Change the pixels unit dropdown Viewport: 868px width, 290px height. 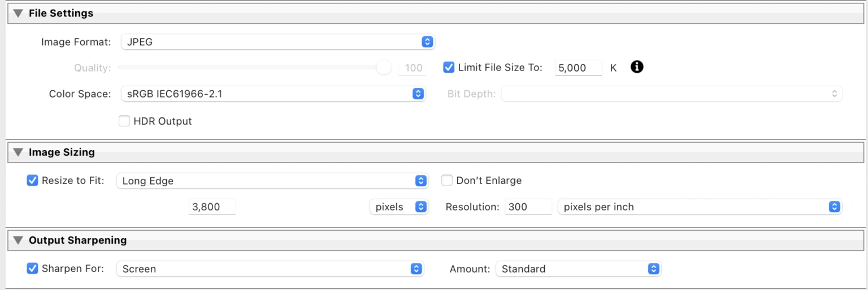point(398,207)
